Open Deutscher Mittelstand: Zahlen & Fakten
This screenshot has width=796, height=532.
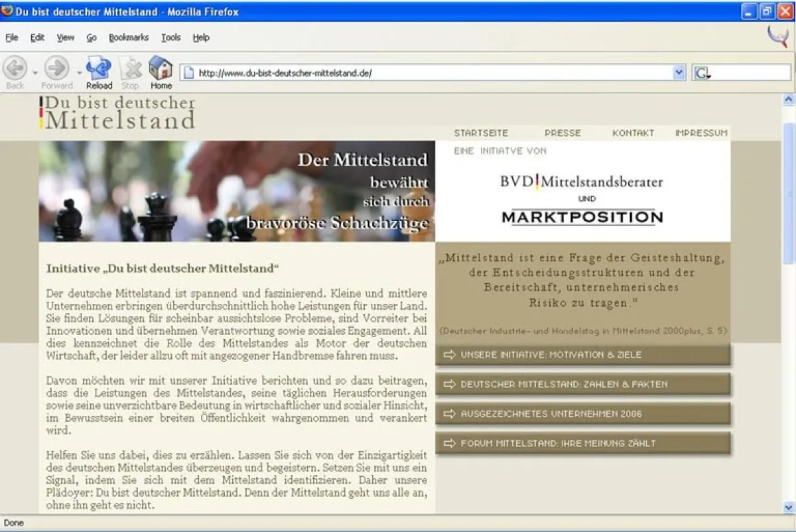(582, 384)
